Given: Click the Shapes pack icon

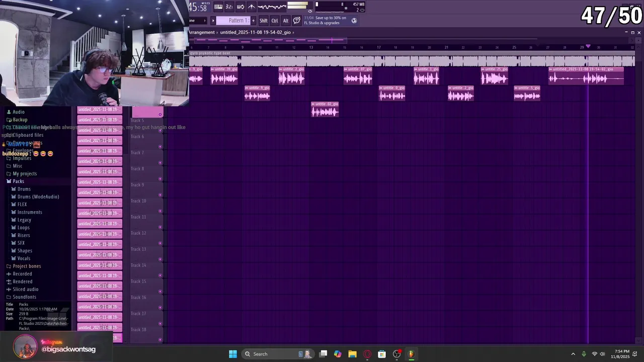Looking at the screenshot, I should pos(14,251).
